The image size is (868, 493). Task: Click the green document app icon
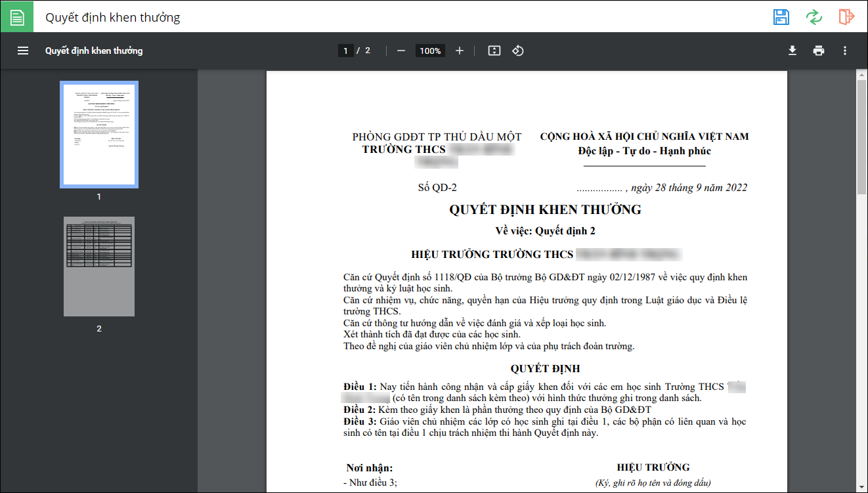point(16,16)
